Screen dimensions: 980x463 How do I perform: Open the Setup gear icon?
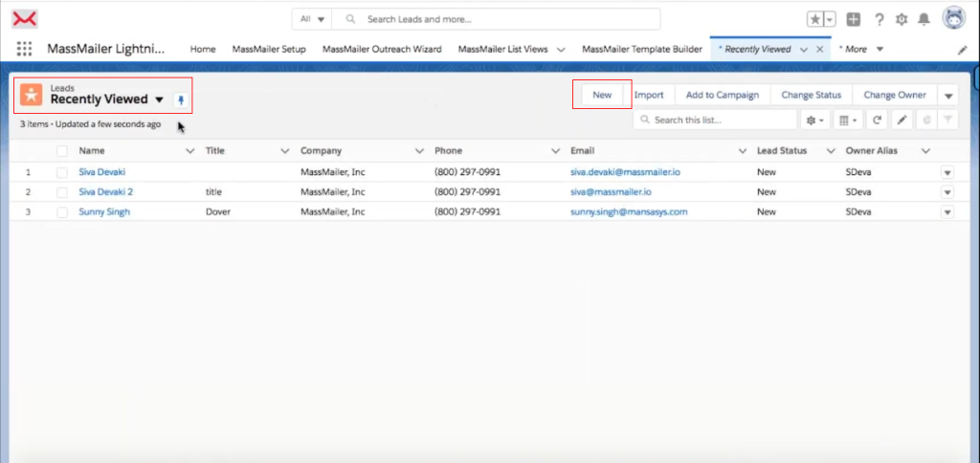(x=902, y=19)
